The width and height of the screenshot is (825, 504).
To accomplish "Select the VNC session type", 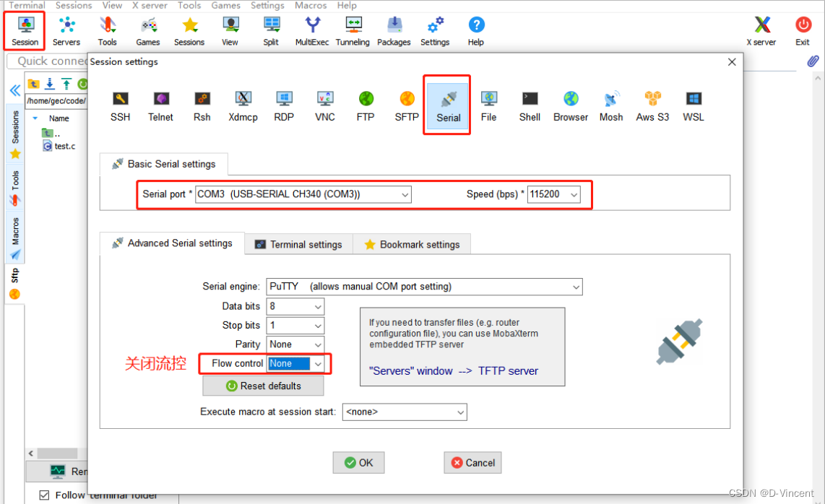I will click(x=324, y=105).
